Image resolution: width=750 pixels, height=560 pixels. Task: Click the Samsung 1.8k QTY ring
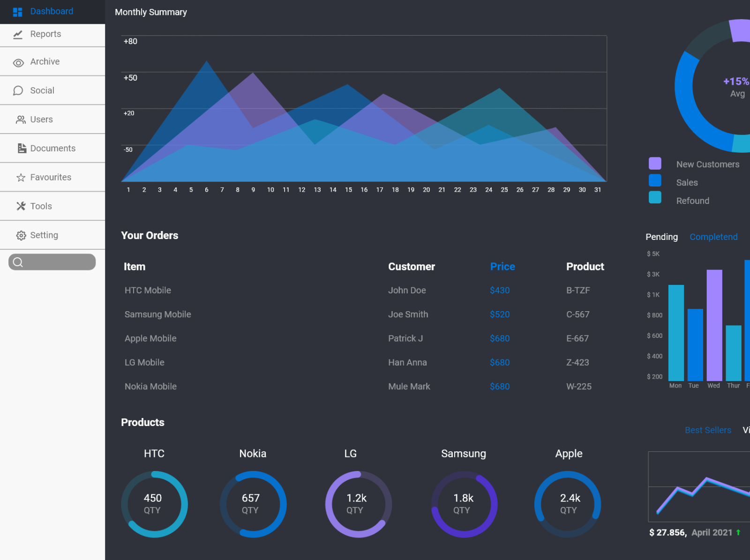(x=464, y=504)
